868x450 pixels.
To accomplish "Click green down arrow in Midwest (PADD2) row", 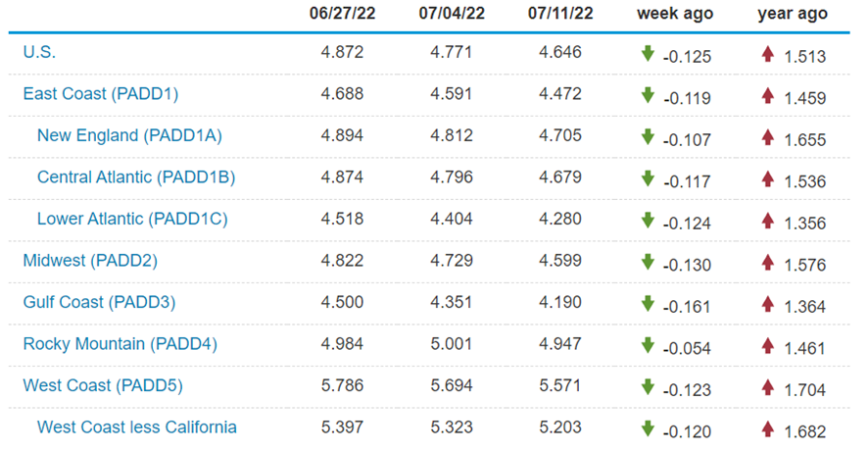I will 647,262.
